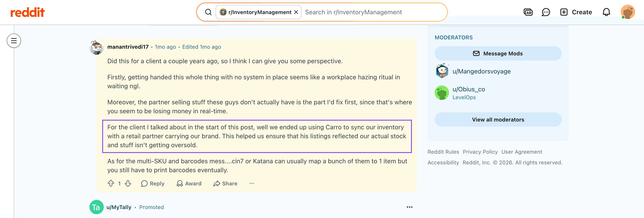View manantrivedi17's avatar profile

click(97, 47)
